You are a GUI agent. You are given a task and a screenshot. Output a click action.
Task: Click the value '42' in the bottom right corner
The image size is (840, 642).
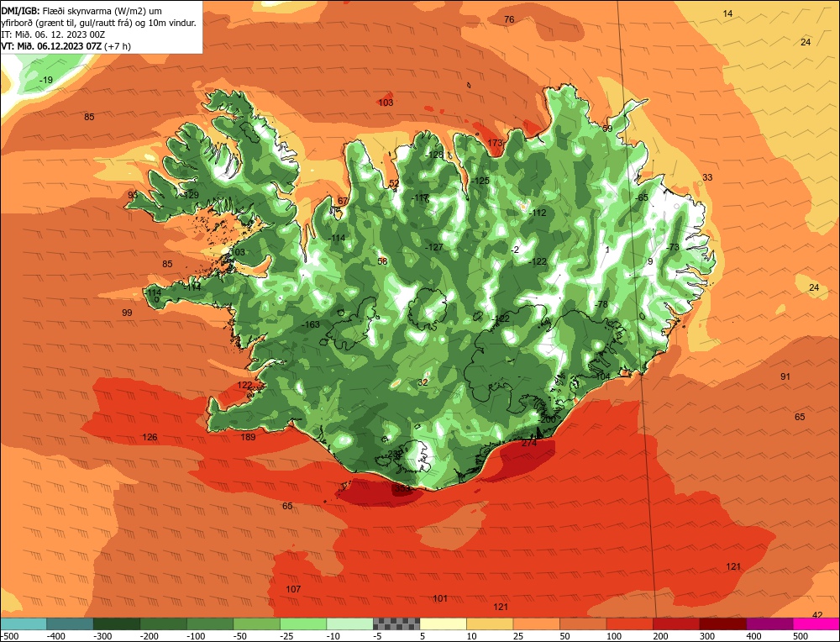coord(817,614)
